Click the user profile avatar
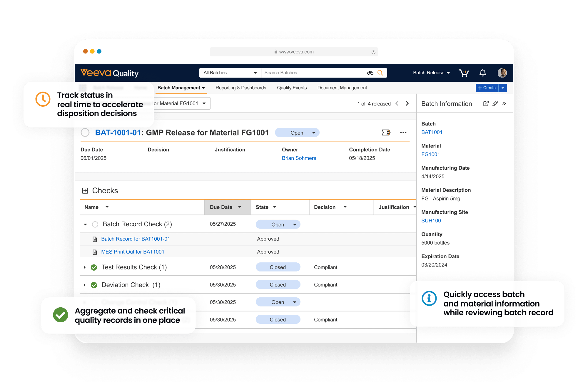This screenshot has height=382, width=588. click(x=502, y=73)
